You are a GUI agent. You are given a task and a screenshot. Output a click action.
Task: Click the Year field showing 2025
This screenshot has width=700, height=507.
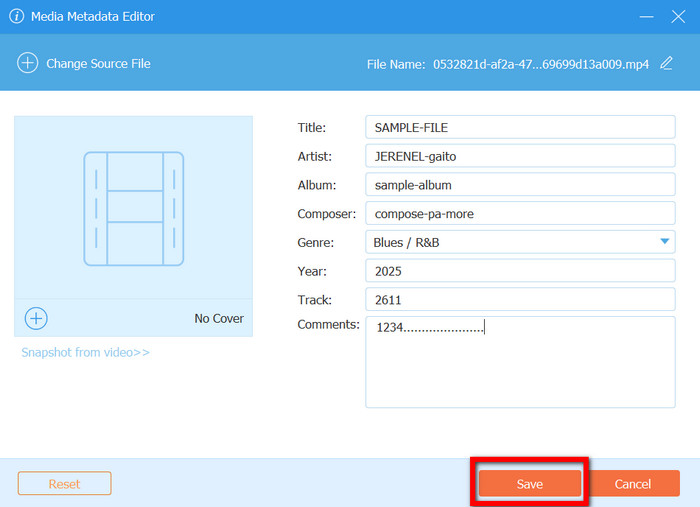coord(520,271)
